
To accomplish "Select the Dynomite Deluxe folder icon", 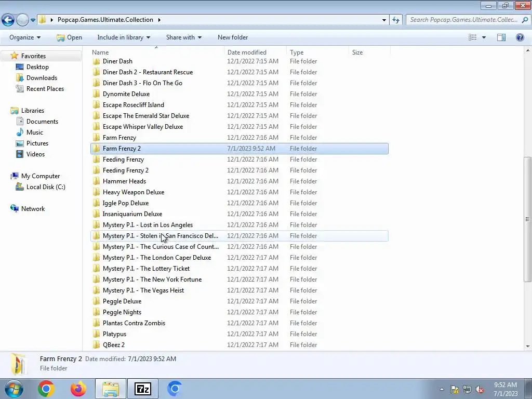I will (96, 94).
